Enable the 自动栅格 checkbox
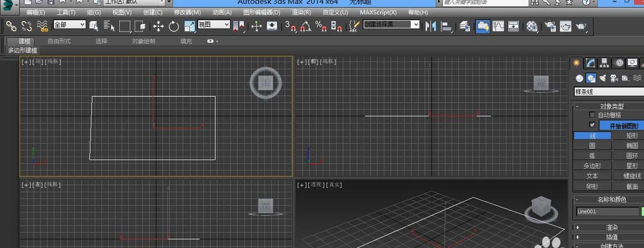 click(x=592, y=115)
